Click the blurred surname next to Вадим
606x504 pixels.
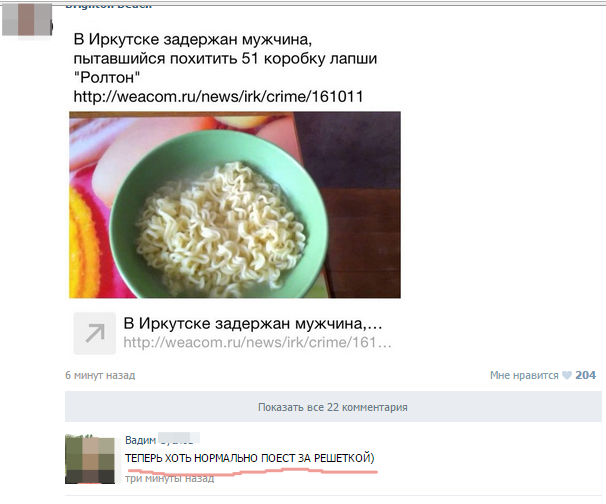click(179, 439)
